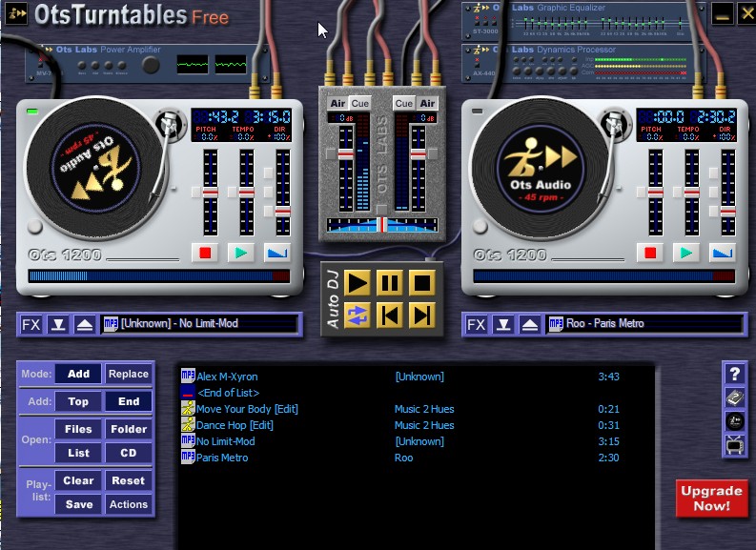Choose Add to Top of playlist
This screenshot has height=550, width=756.
pos(78,401)
